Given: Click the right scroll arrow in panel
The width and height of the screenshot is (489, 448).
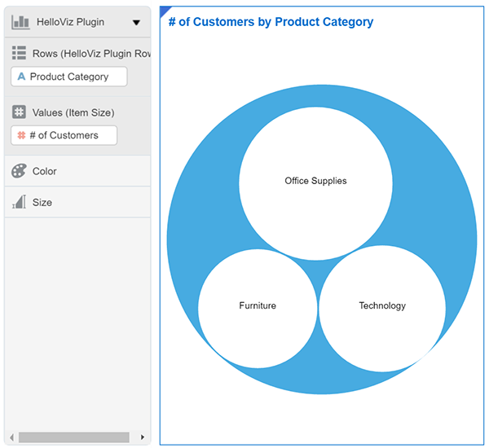Looking at the screenshot, I should coord(143,437).
